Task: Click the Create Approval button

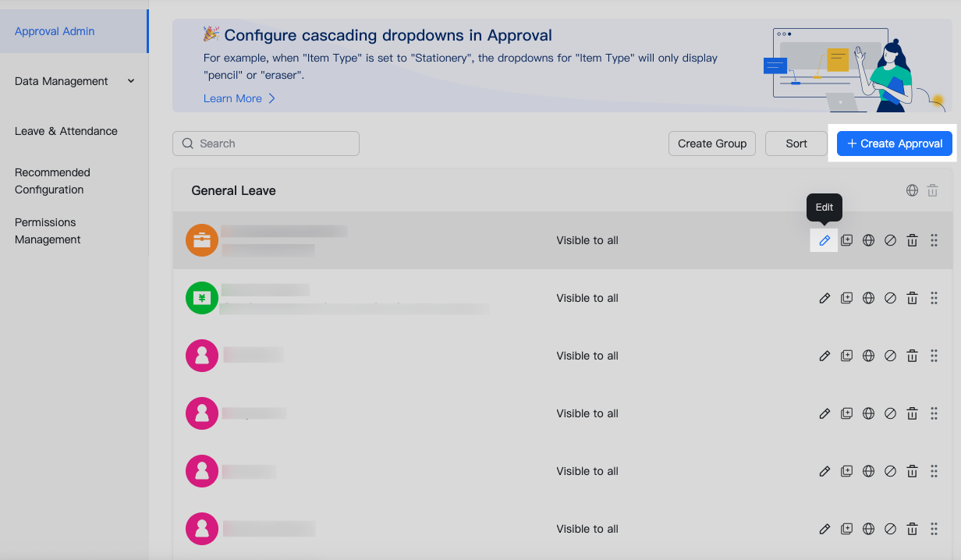Action: (894, 144)
